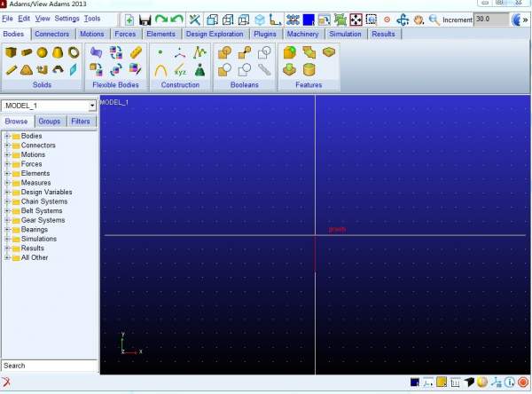Select the Plane solid tool
532x394 pixels.
click(x=74, y=70)
